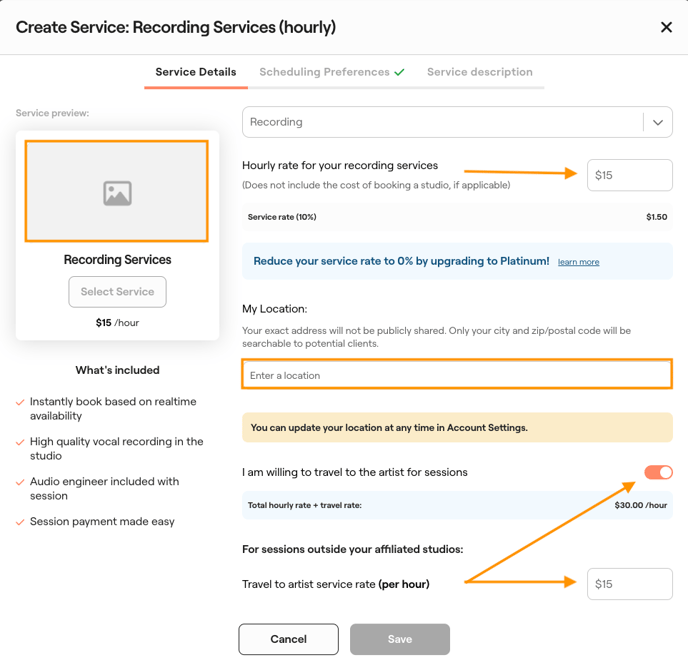Viewport: 688px width, 670px height.
Task: Click checkmark beside Session payment made easy
Action: tap(21, 522)
